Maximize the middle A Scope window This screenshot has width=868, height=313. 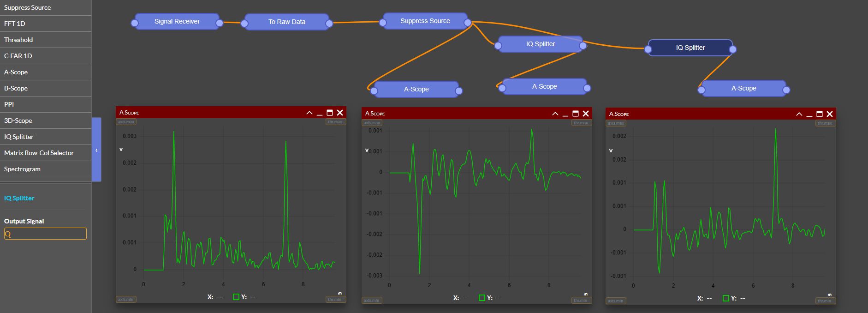576,114
